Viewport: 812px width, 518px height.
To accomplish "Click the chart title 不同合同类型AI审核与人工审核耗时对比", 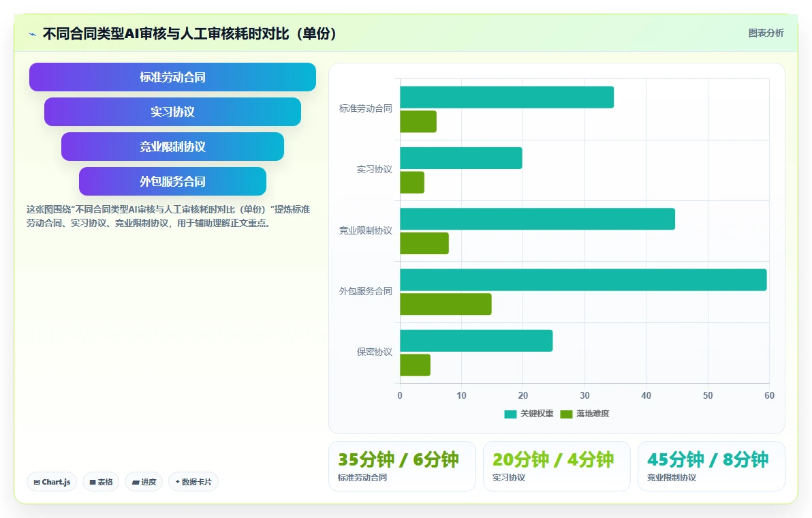I will [189, 33].
